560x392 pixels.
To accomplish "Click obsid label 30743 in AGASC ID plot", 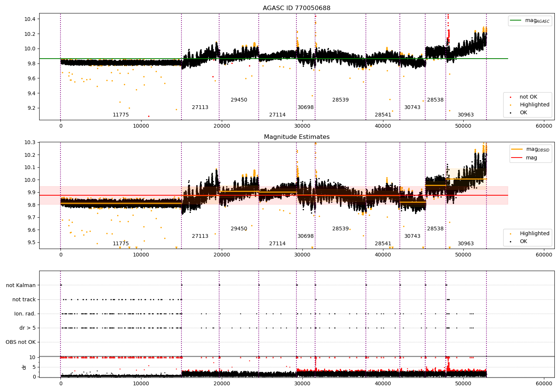I will point(413,108).
